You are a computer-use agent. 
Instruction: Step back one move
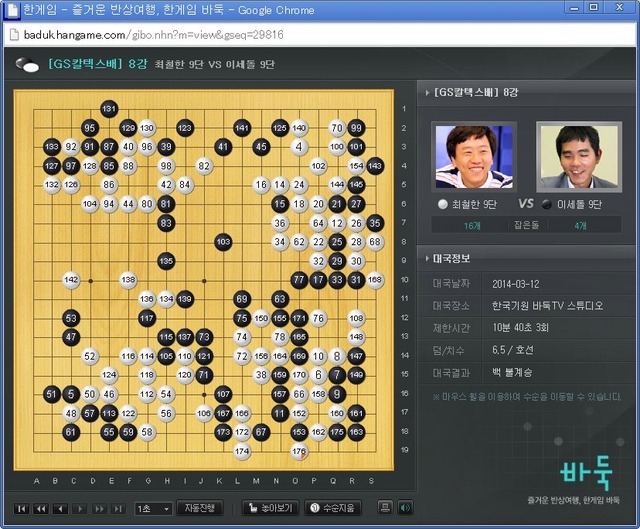click(x=60, y=509)
